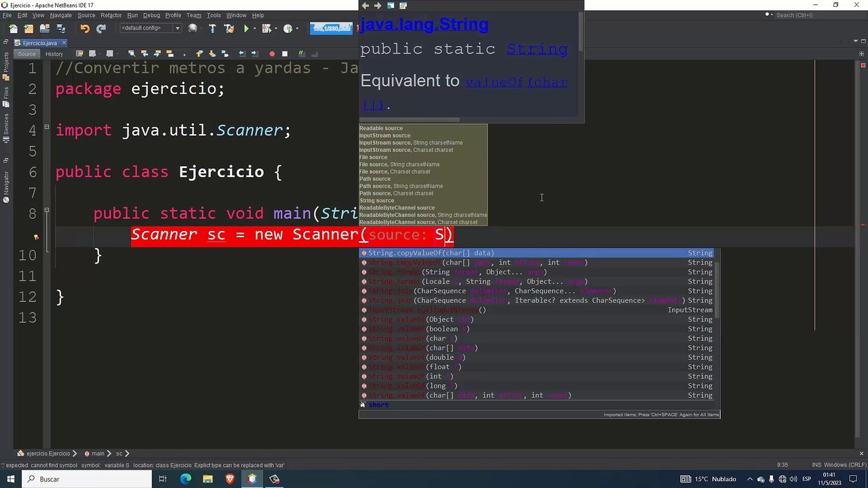Click the Profile Project icon
The width and height of the screenshot is (868, 488).
click(x=288, y=28)
